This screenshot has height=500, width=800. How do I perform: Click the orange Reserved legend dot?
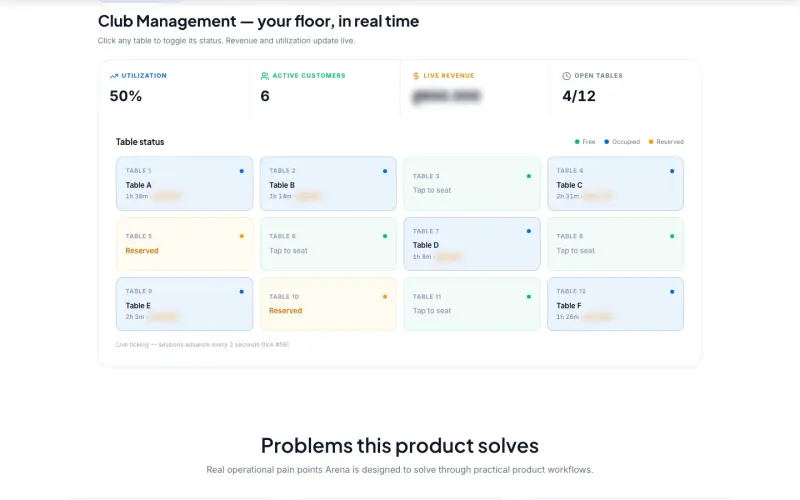651,142
